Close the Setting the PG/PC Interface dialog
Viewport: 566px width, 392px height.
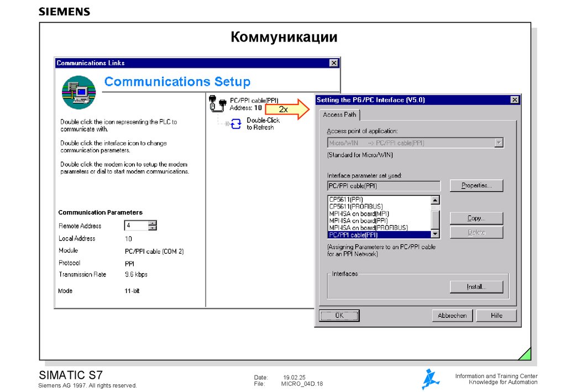pyautogui.click(x=515, y=100)
